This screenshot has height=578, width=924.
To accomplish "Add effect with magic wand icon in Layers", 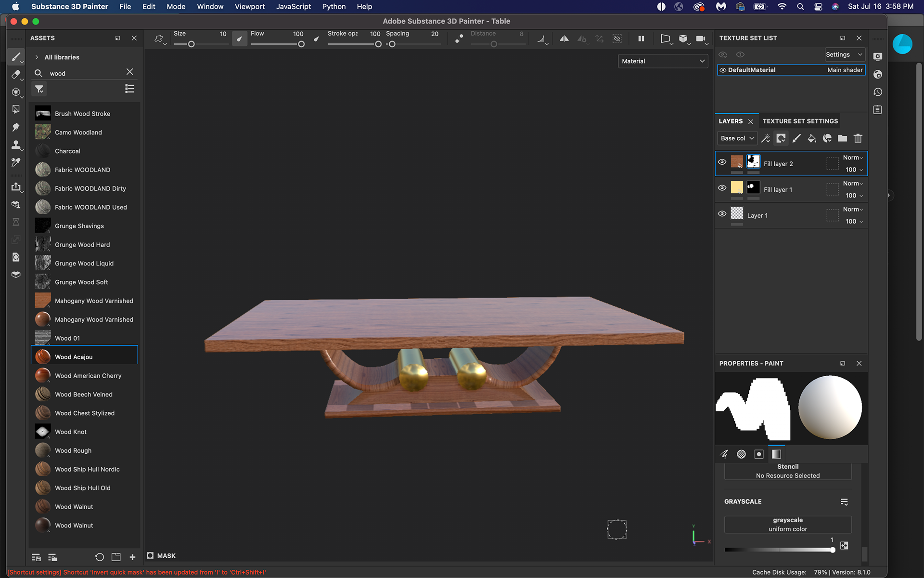I will tap(766, 138).
